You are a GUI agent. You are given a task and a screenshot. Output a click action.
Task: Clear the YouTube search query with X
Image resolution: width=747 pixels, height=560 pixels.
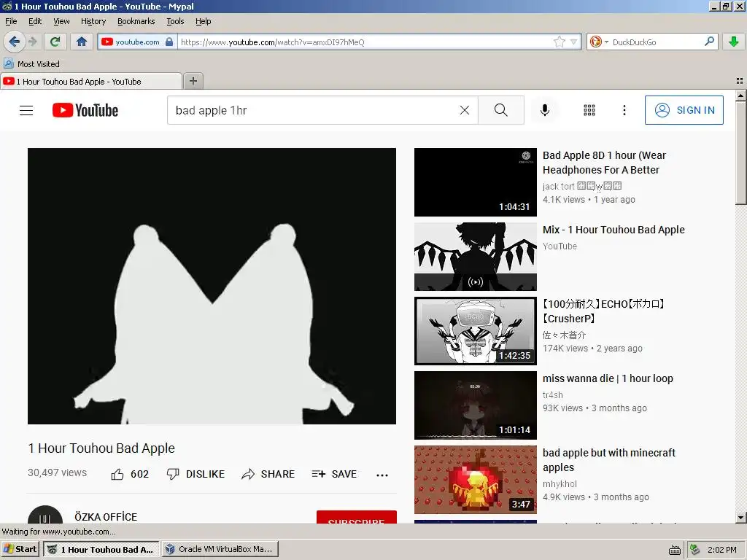click(465, 111)
